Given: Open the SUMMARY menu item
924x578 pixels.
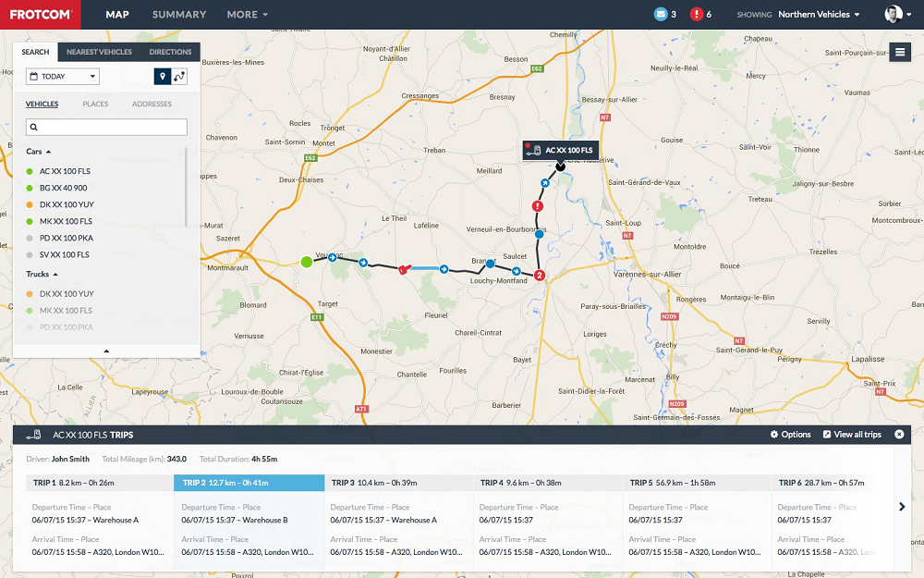Looking at the screenshot, I should 179,14.
